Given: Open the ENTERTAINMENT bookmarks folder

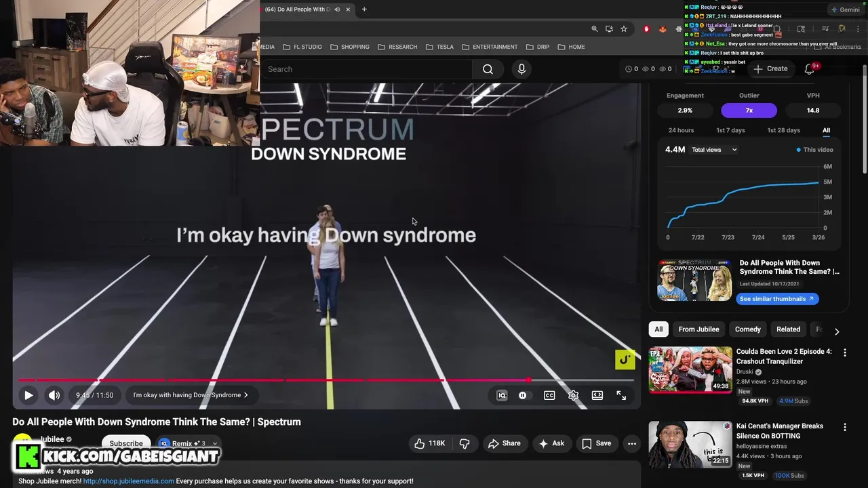Looking at the screenshot, I should [490, 47].
